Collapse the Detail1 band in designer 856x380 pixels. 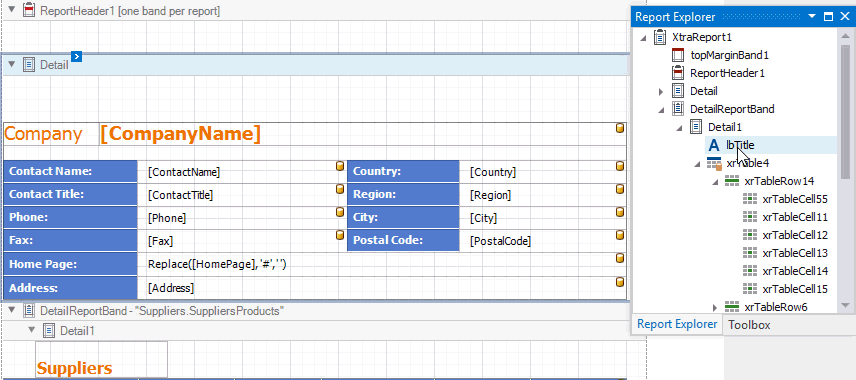point(31,330)
